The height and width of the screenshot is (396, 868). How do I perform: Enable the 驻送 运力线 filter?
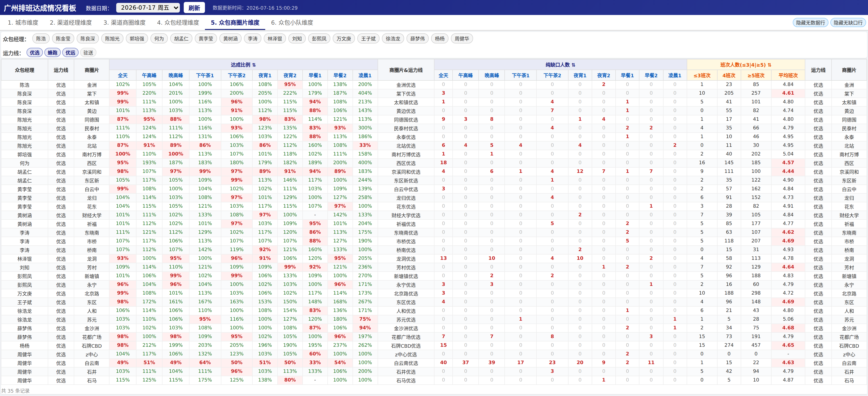coord(88,53)
